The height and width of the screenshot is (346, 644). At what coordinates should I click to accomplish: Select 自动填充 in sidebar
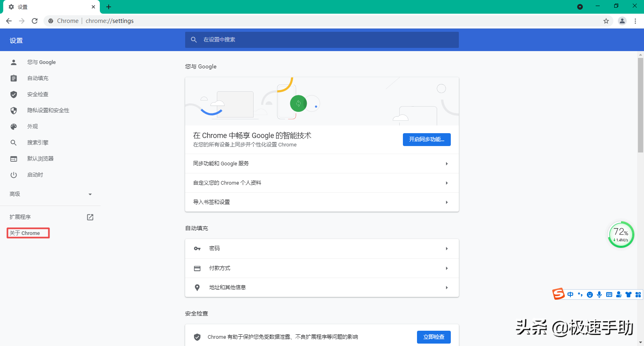coord(38,78)
